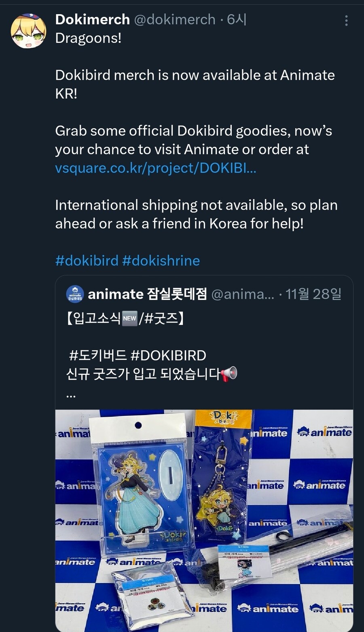Open the #dokibird hashtag
The width and height of the screenshot is (364, 632).
click(87, 261)
